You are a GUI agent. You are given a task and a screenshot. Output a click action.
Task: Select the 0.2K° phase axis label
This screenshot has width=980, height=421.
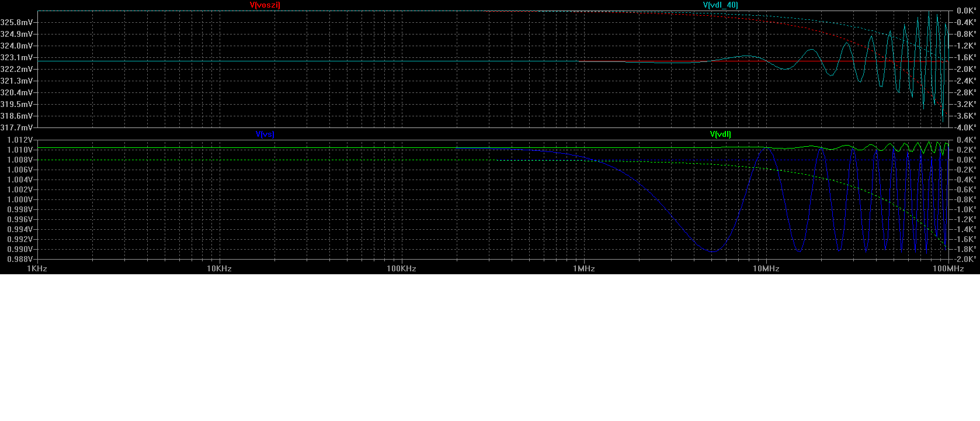click(967, 150)
